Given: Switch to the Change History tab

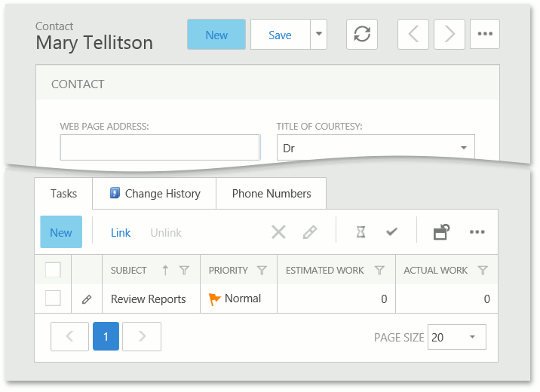Looking at the screenshot, I should (x=155, y=194).
